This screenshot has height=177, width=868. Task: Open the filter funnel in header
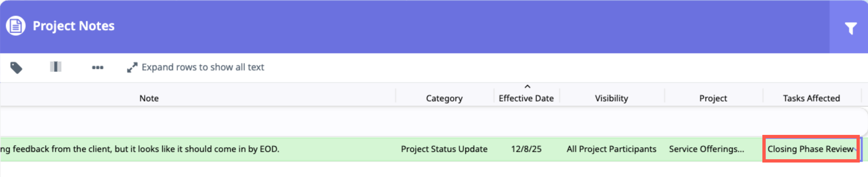click(851, 28)
